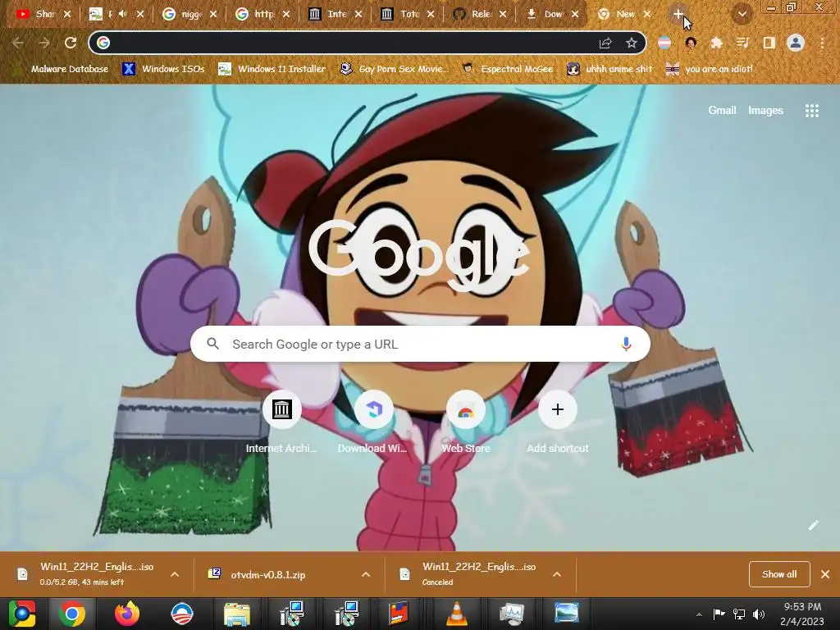Image resolution: width=840 pixels, height=630 pixels.
Task: Expand options for the downloading Win11 ISO
Action: pos(175,574)
